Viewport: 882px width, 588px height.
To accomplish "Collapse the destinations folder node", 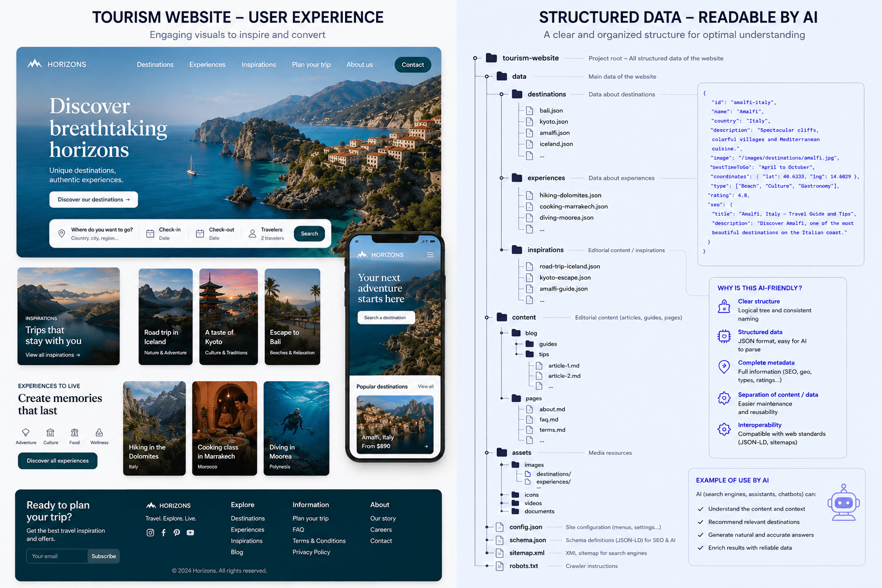I will 501,94.
